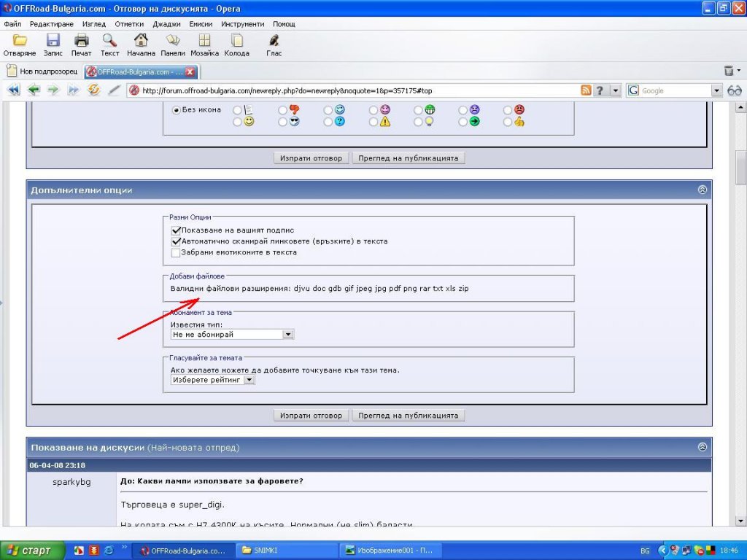
Task: Switch to the 'Нов подпрозорец' tab
Action: [42, 71]
